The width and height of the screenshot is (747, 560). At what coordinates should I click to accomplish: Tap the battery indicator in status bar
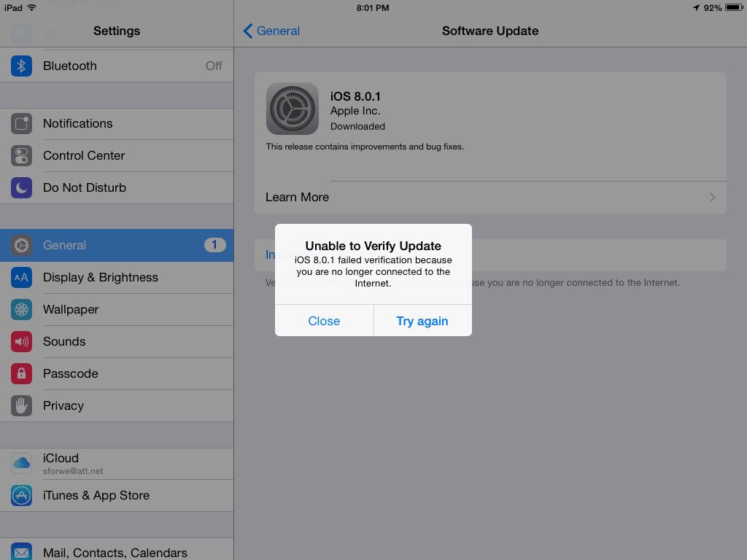[x=734, y=7]
